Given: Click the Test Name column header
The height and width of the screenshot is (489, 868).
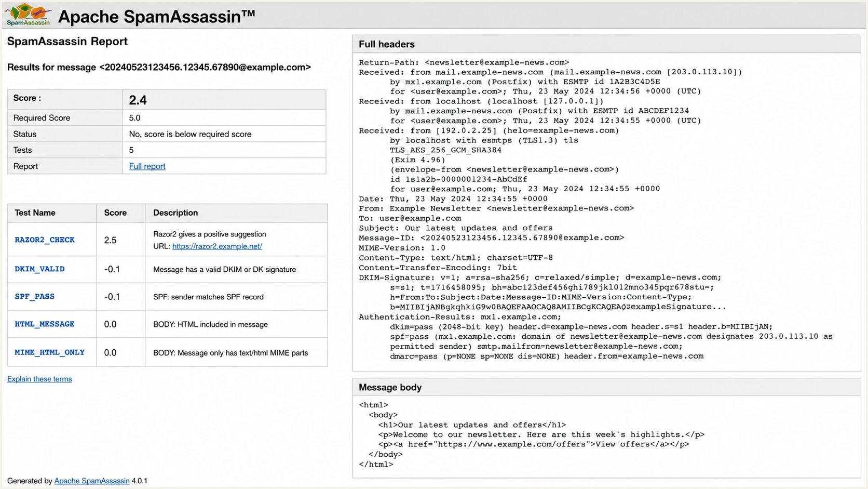Looking at the screenshot, I should (52, 213).
